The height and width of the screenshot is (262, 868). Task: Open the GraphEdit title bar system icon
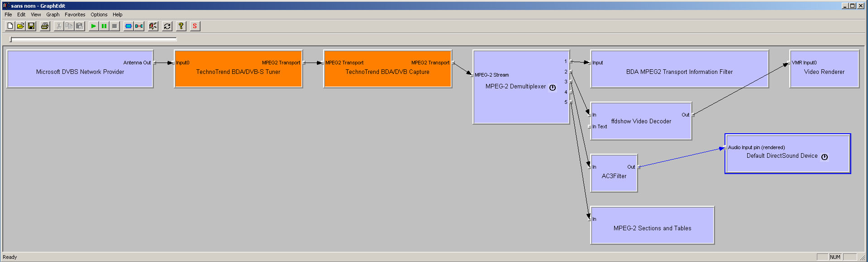point(6,5)
